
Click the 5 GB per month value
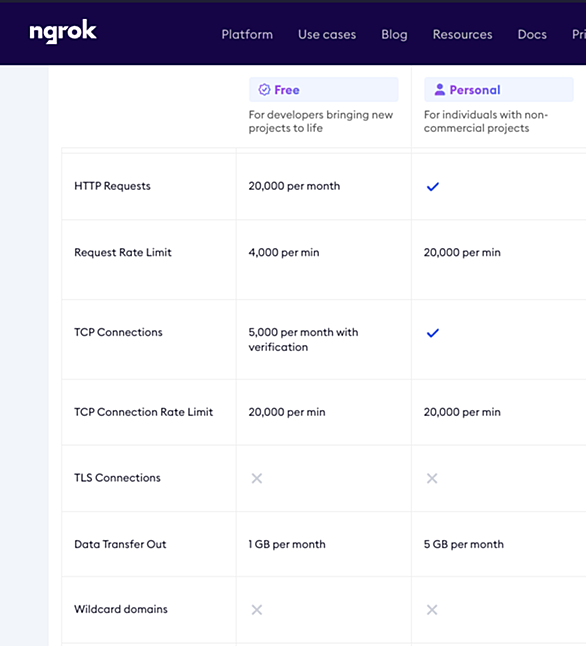point(464,544)
